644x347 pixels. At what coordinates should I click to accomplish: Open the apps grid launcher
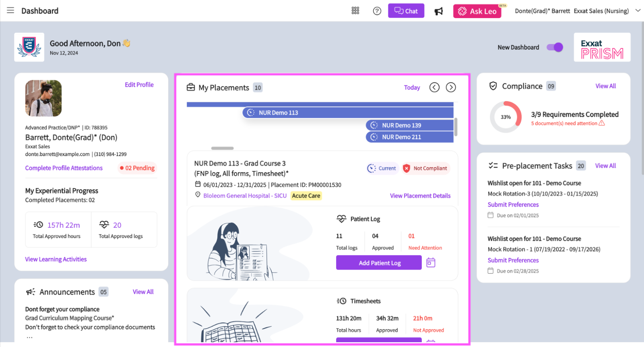(355, 11)
